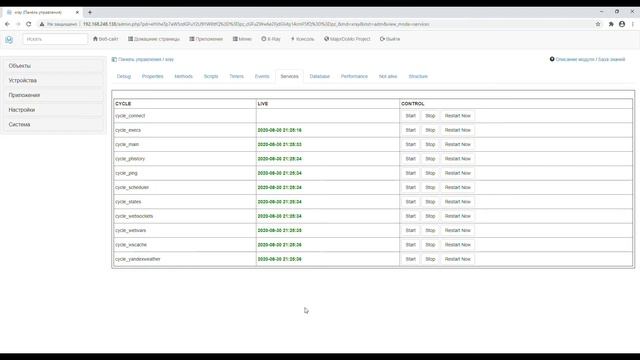Open the browser profile avatar icon

pyautogui.click(x=622, y=24)
